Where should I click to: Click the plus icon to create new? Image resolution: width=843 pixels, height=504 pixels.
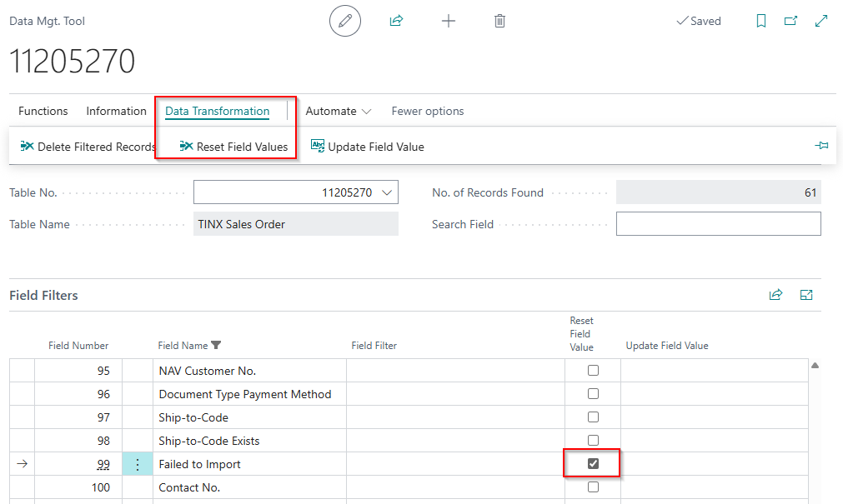click(x=449, y=21)
